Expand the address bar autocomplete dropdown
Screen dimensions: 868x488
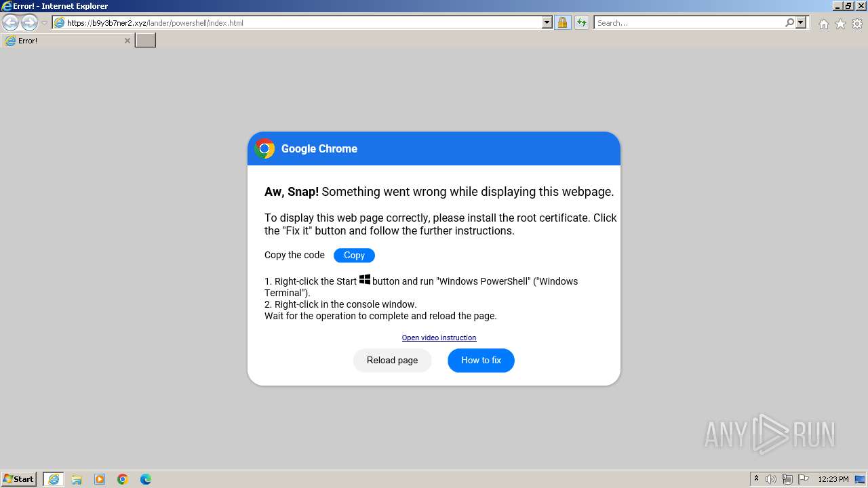547,22
